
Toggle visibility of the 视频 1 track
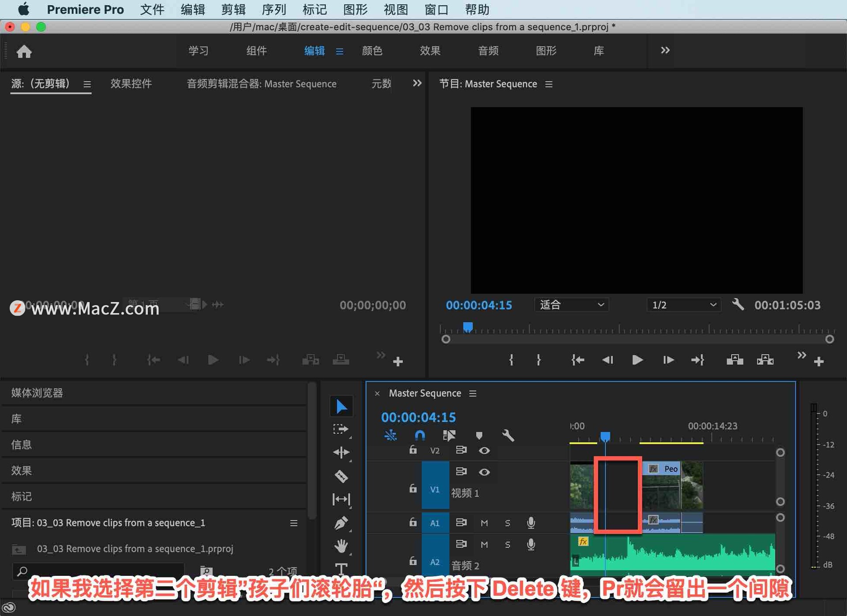484,471
